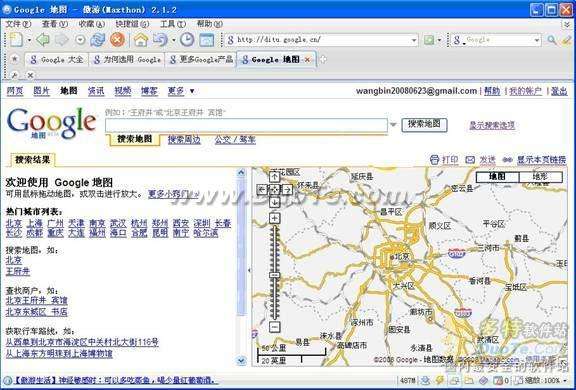Open the 查看 menu
The height and width of the screenshot is (390, 576).
[55, 24]
